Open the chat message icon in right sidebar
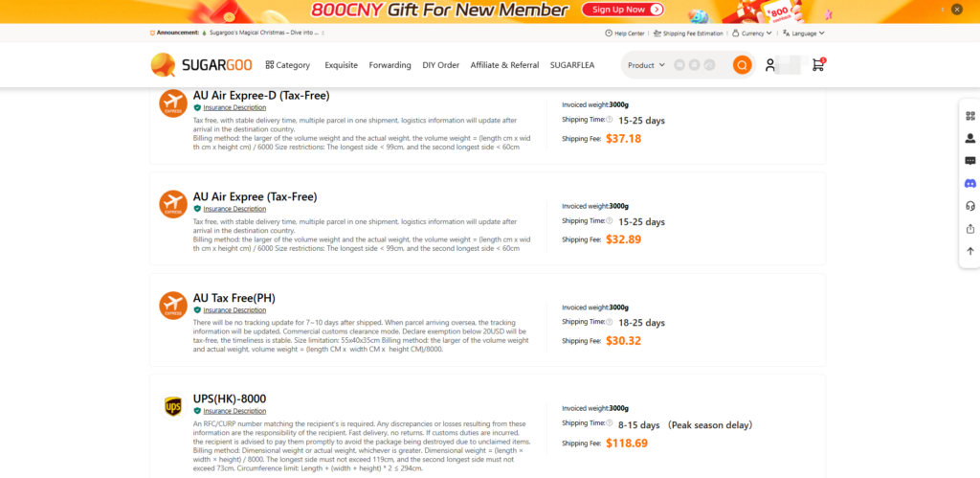This screenshot has width=980, height=478. [970, 161]
